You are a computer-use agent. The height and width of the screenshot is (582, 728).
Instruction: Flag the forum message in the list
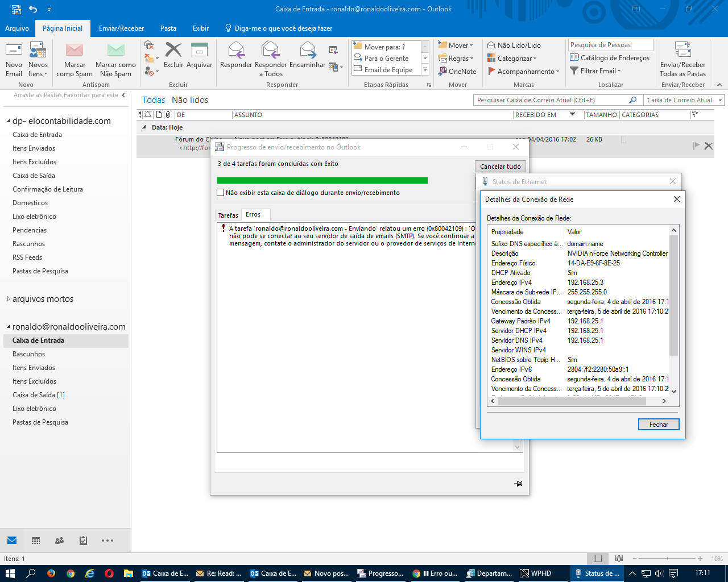696,146
